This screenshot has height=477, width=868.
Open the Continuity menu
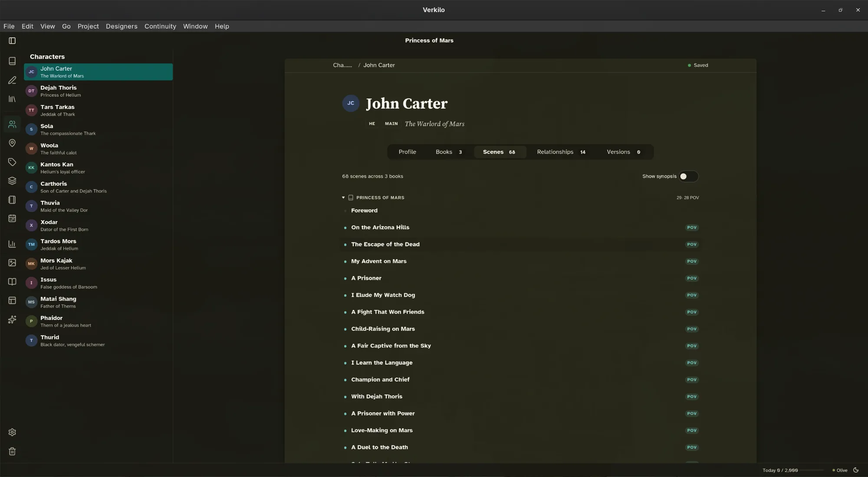[160, 26]
